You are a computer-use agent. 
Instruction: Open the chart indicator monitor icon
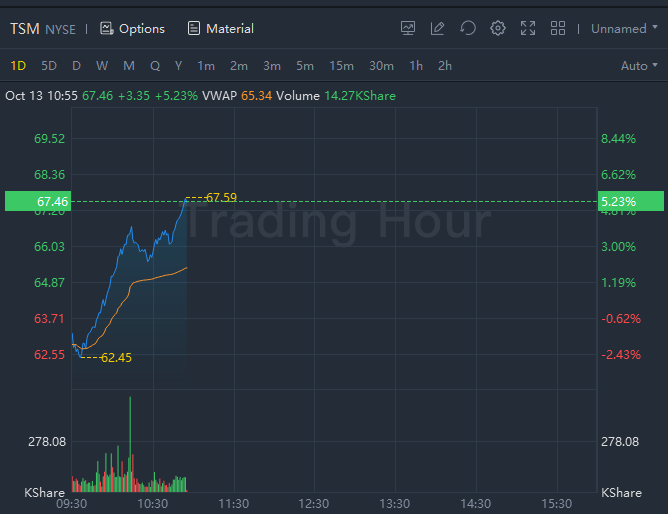pyautogui.click(x=408, y=28)
